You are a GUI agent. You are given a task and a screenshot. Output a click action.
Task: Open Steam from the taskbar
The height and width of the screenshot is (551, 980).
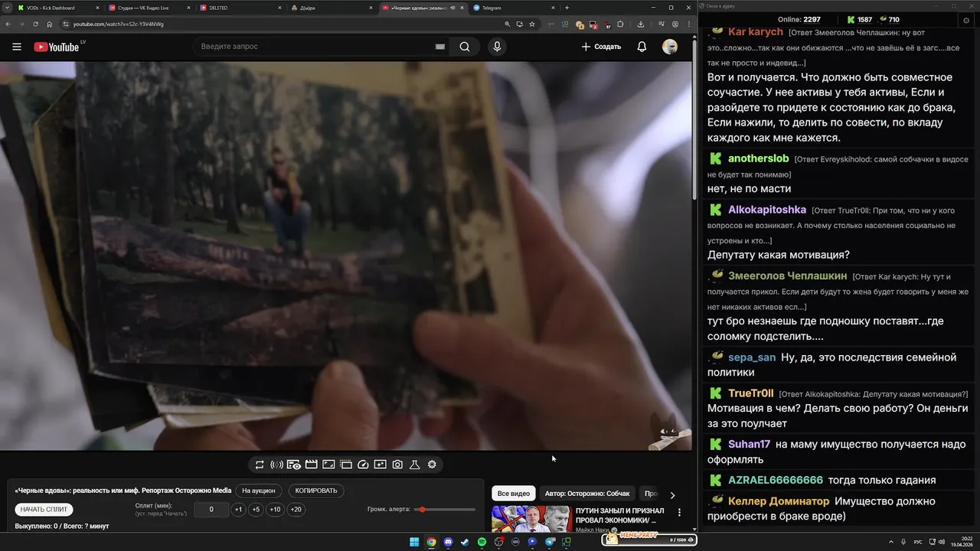465,542
